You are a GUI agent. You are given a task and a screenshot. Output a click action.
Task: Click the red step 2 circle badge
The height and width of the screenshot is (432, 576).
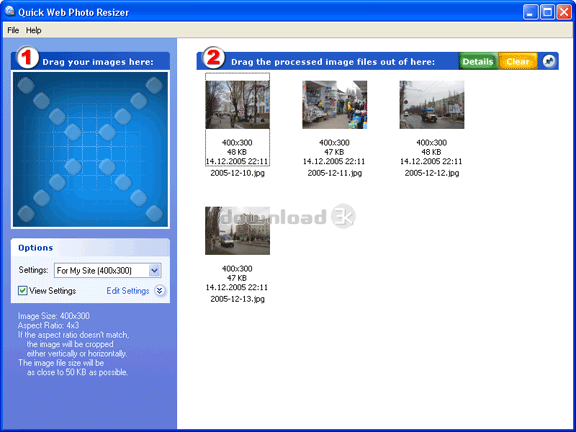click(214, 58)
